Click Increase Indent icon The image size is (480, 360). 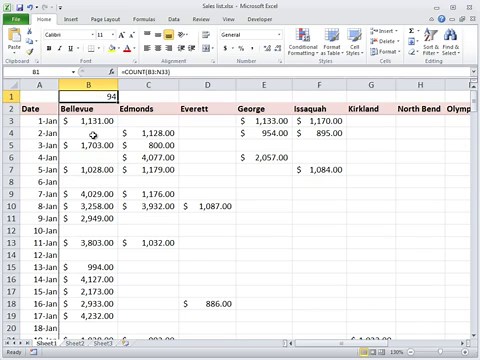192,48
